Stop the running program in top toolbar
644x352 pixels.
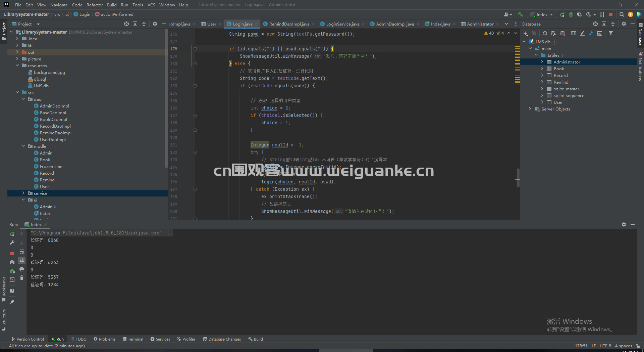(x=611, y=14)
